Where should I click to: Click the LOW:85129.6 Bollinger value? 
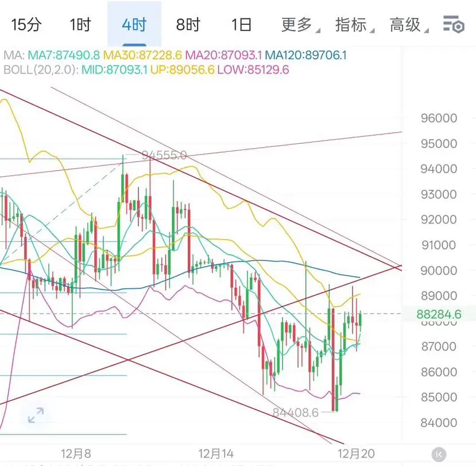(253, 70)
